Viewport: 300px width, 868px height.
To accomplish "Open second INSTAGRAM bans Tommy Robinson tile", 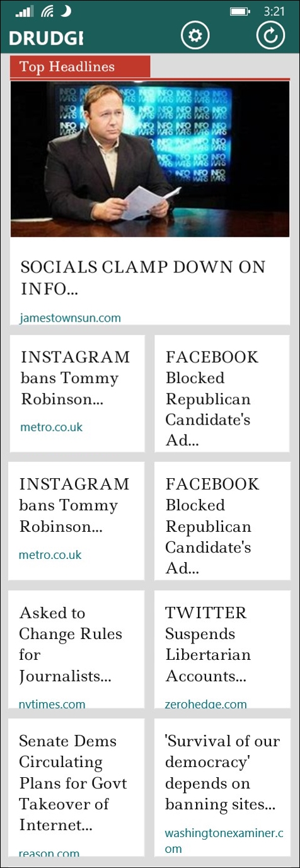I will 76,521.
